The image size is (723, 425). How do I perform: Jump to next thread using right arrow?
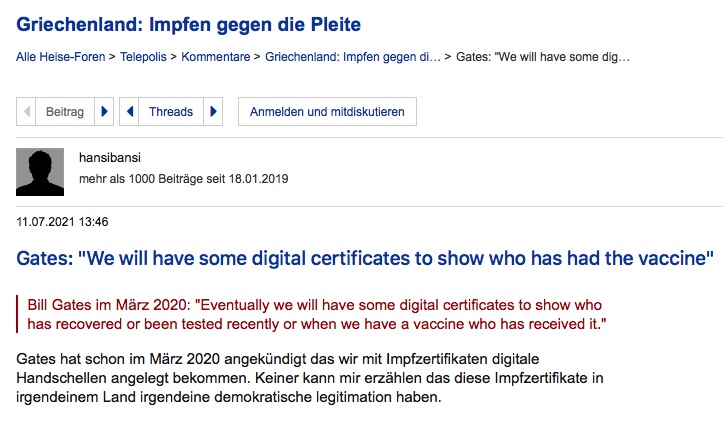(x=213, y=112)
